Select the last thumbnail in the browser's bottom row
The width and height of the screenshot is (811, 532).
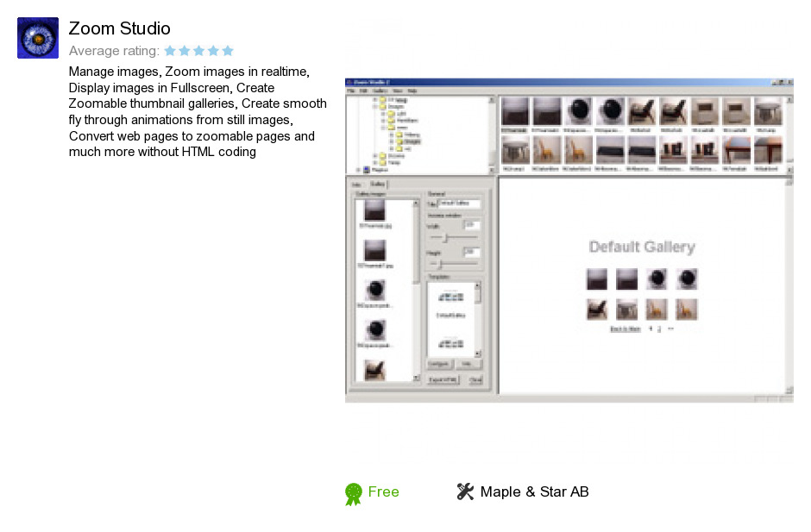tap(768, 150)
